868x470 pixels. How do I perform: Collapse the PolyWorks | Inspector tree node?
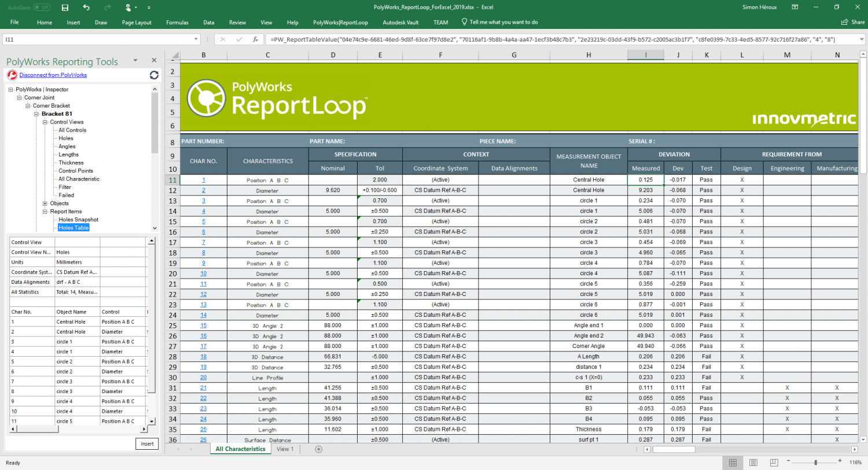coord(10,90)
